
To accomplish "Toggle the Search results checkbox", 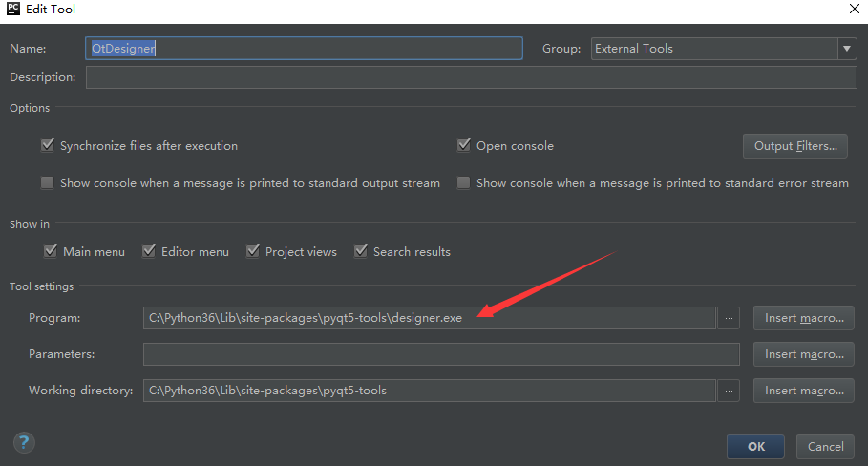I will (x=360, y=251).
